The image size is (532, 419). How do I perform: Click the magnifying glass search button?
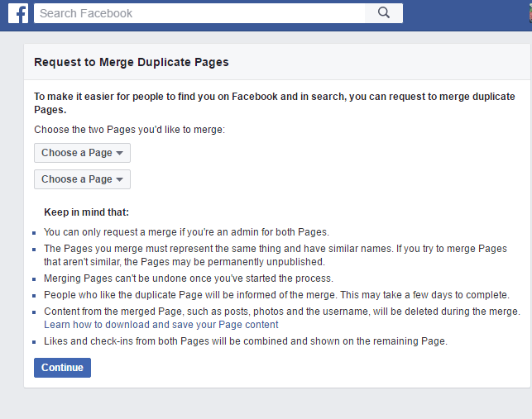(384, 13)
